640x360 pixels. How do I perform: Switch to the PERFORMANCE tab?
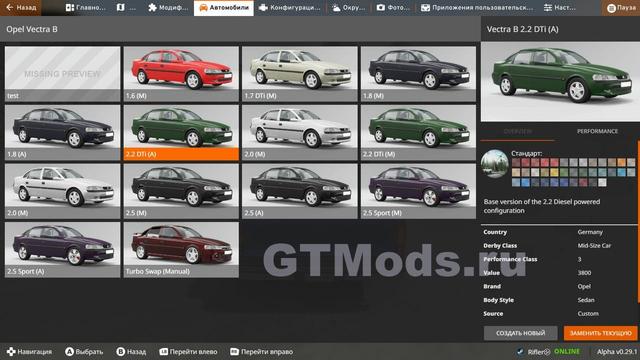coord(597,131)
